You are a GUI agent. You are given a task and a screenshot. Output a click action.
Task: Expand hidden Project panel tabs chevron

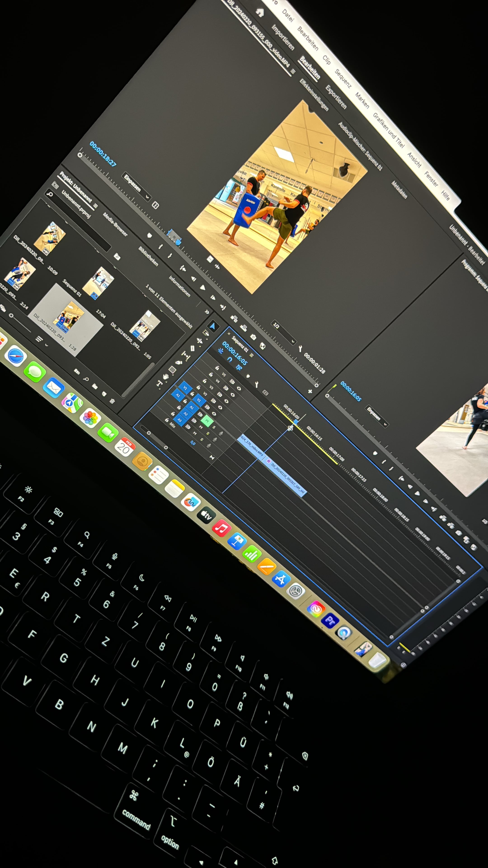point(207,312)
